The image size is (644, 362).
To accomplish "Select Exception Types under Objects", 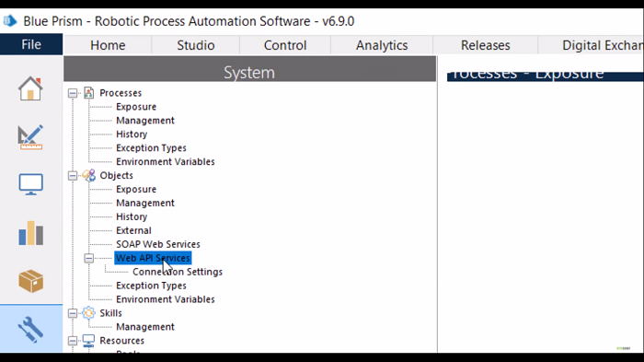I will pyautogui.click(x=151, y=286).
